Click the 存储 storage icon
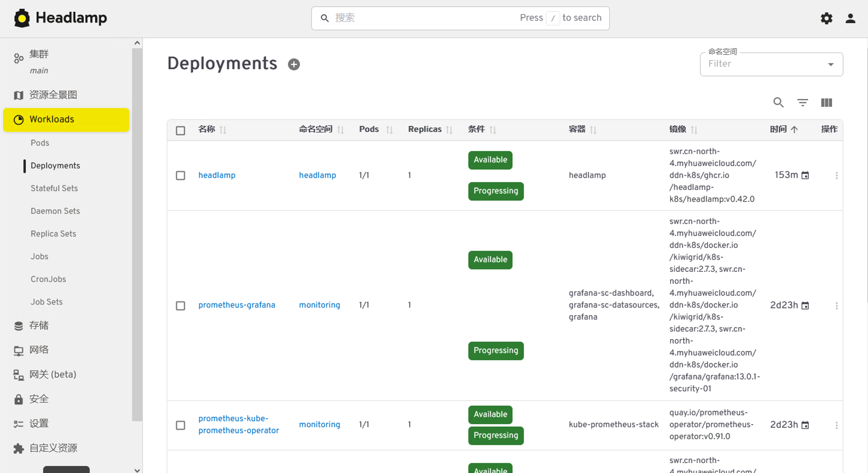The image size is (868, 473). 19,326
